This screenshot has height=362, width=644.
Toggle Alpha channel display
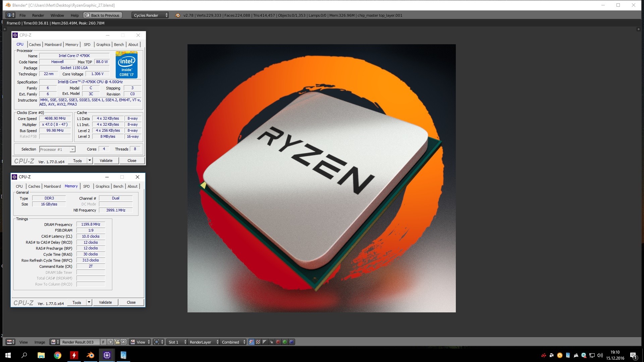point(265,342)
